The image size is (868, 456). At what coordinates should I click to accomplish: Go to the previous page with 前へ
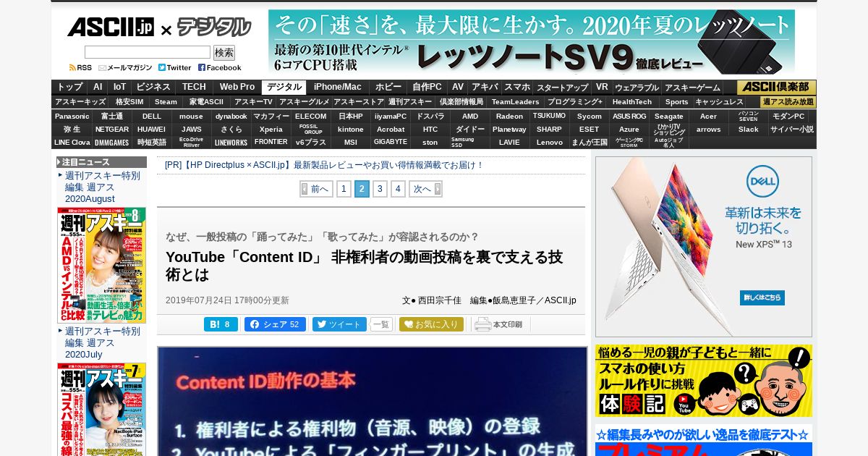pos(316,189)
